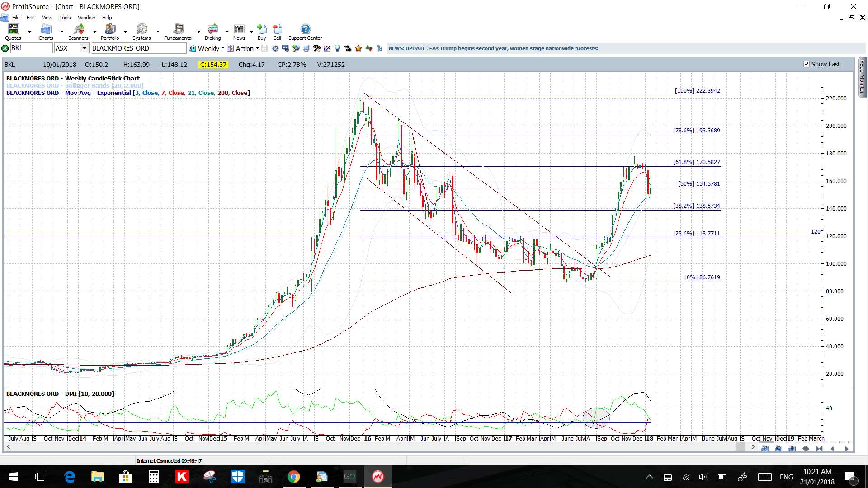The image size is (868, 488).
Task: Click the indicators line-chart icon
Action: tap(327, 48)
